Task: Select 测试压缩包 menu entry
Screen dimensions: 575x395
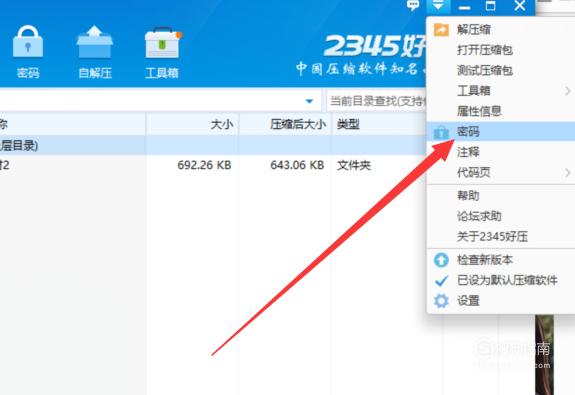Action: 484,70
